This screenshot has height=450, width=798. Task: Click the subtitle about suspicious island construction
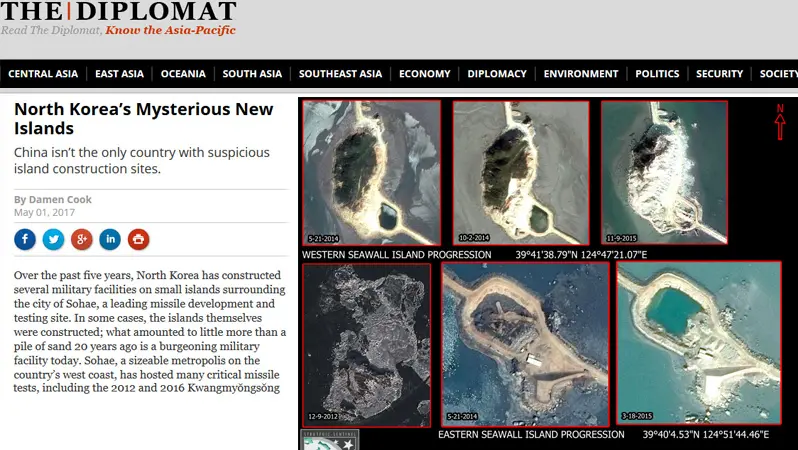pyautogui.click(x=141, y=160)
